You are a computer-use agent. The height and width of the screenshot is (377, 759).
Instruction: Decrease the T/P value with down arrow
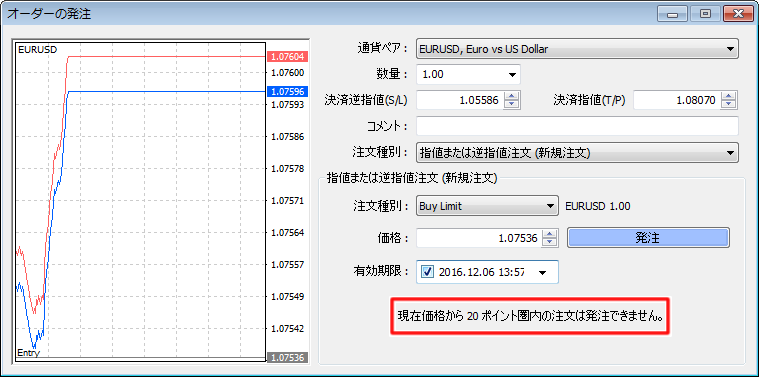729,105
